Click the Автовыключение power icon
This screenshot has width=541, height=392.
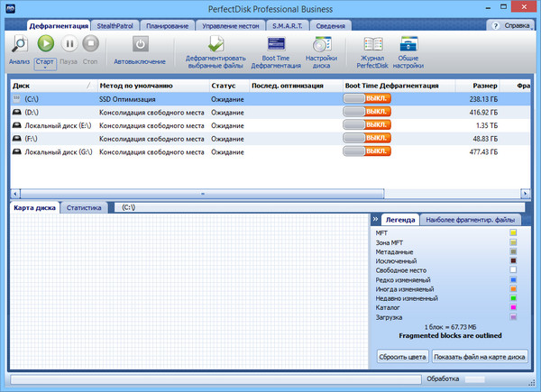pyautogui.click(x=140, y=44)
